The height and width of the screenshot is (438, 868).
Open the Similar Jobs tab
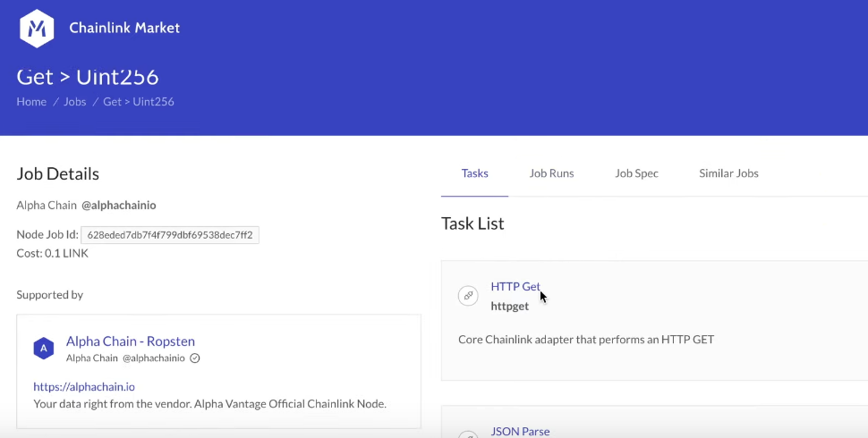tap(728, 173)
